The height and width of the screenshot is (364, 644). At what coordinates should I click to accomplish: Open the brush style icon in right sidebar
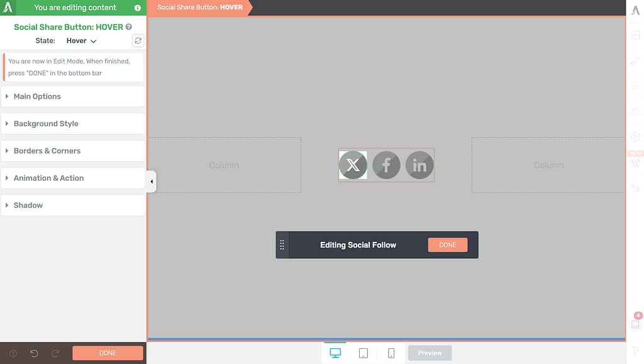tap(635, 60)
